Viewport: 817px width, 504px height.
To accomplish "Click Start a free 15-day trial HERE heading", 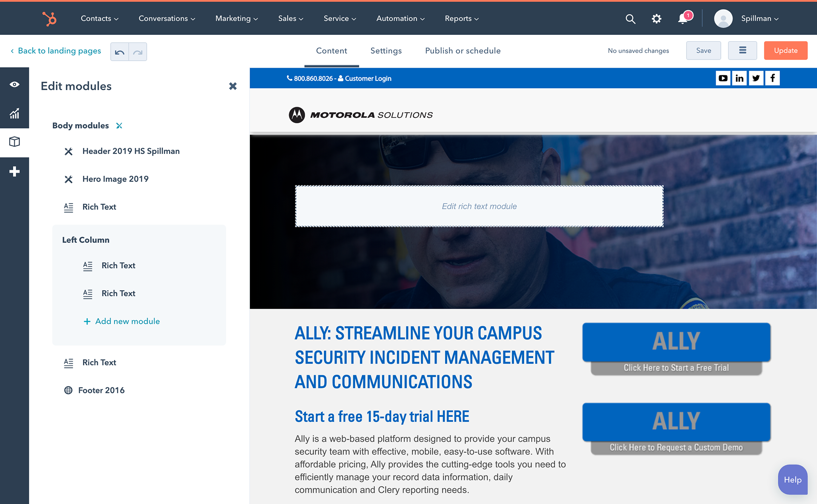I will 382,416.
